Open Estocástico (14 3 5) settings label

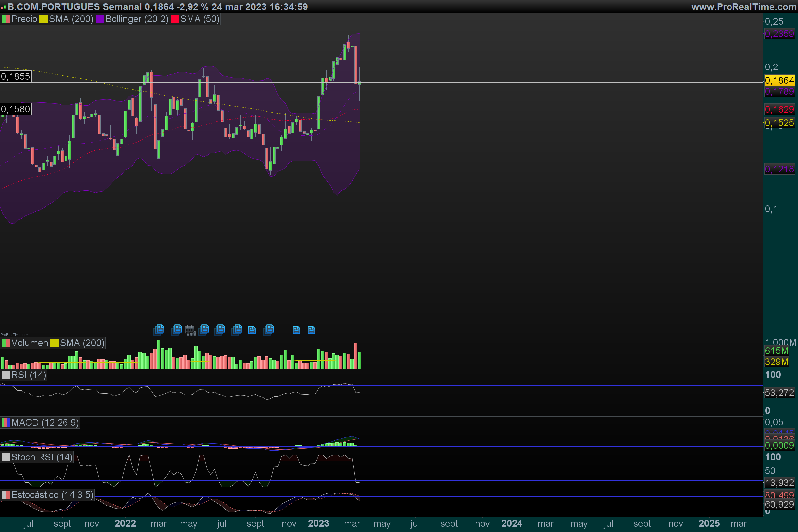coord(52,495)
